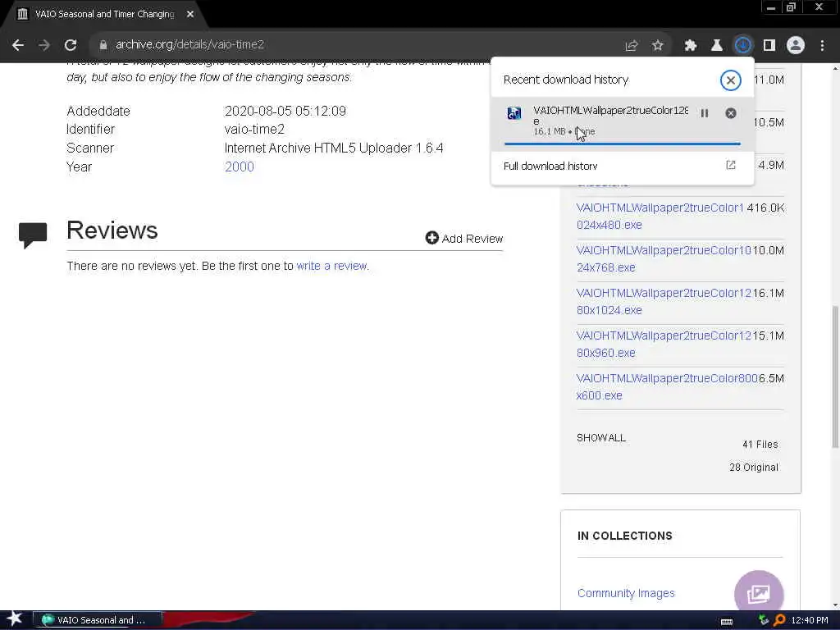This screenshot has height=630, width=840.
Task: Open the profile avatar menu
Action: 796,46
